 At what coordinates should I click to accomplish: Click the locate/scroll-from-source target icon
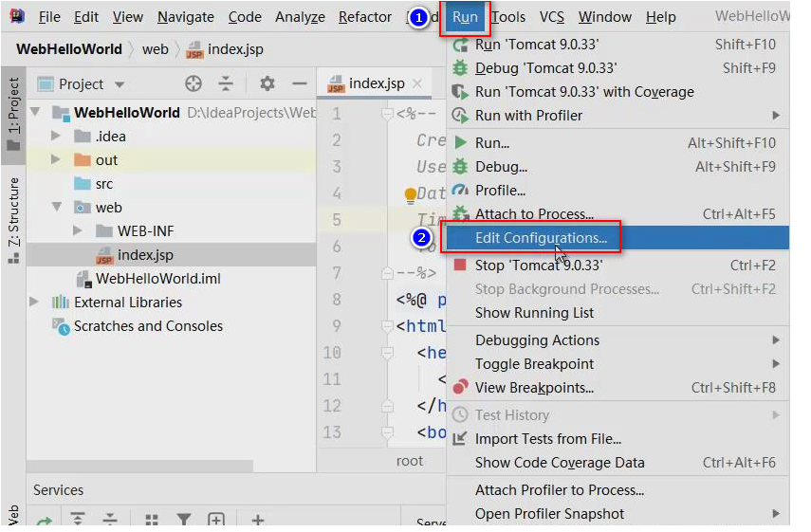194,83
